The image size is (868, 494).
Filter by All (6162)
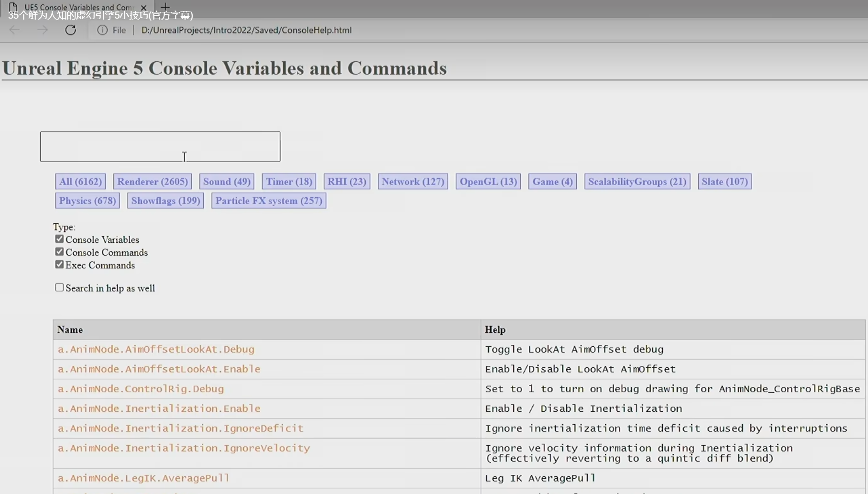pyautogui.click(x=80, y=182)
